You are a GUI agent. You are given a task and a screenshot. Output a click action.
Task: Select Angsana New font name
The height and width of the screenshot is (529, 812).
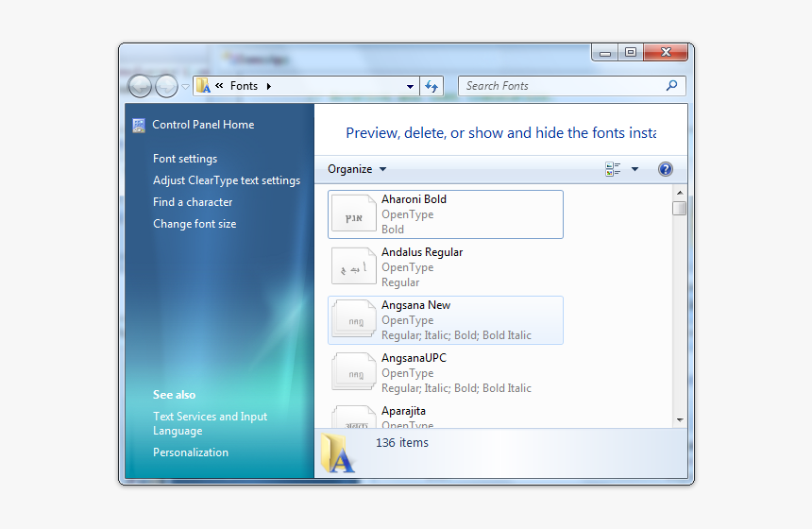pyautogui.click(x=415, y=305)
